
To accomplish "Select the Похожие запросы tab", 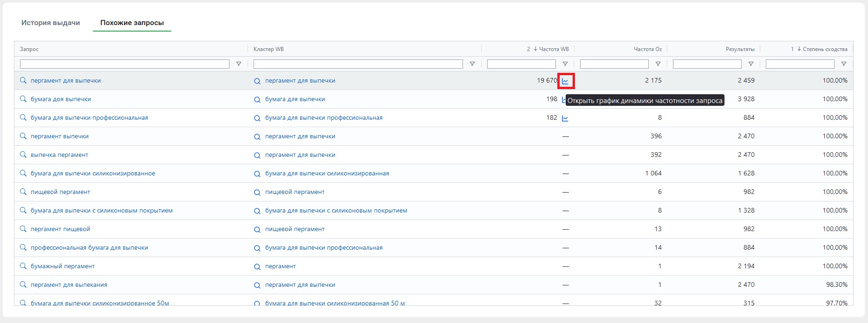I will click(132, 23).
